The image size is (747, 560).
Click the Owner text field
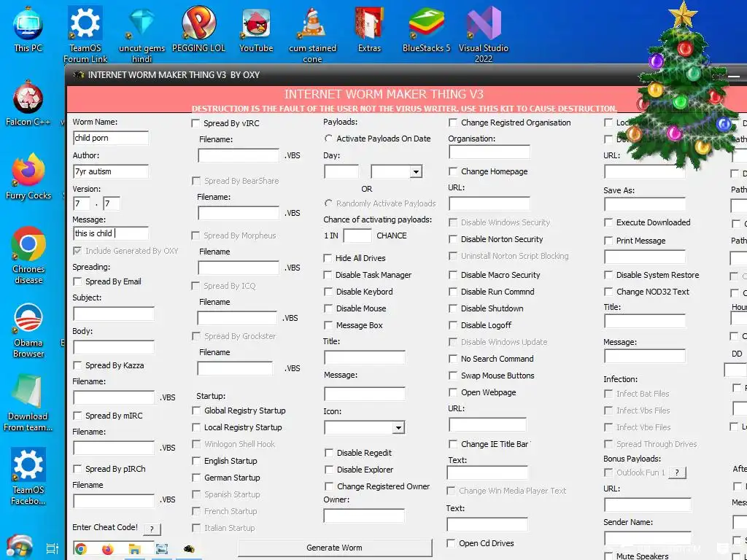(x=364, y=516)
